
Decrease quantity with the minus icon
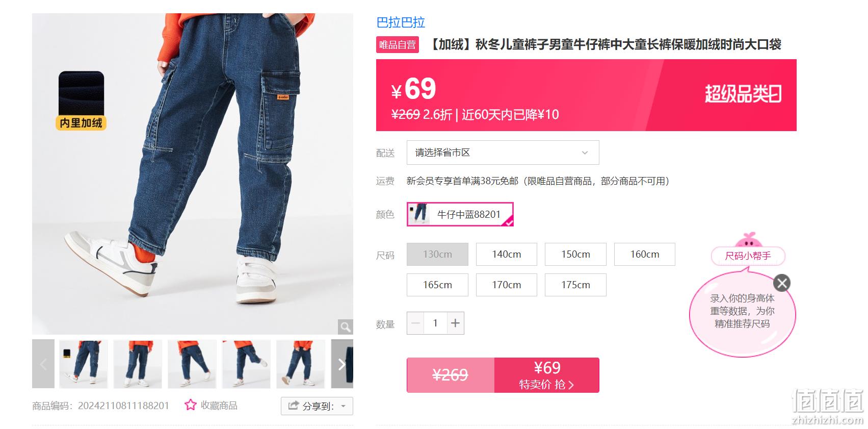pos(415,323)
